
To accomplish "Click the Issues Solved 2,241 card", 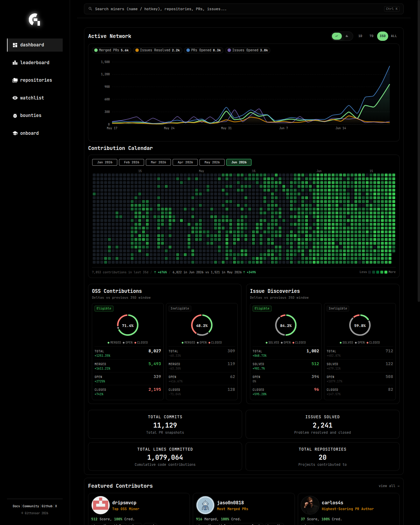I will point(323,424).
